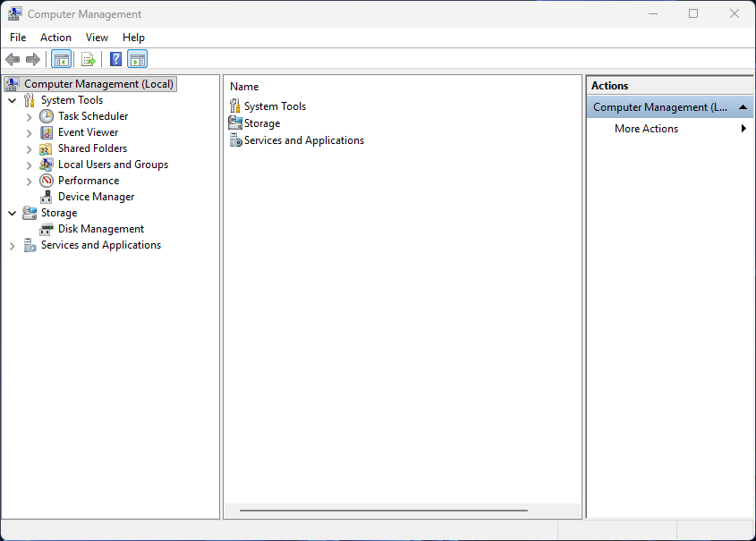Select Local Users and Groups

pos(113,164)
